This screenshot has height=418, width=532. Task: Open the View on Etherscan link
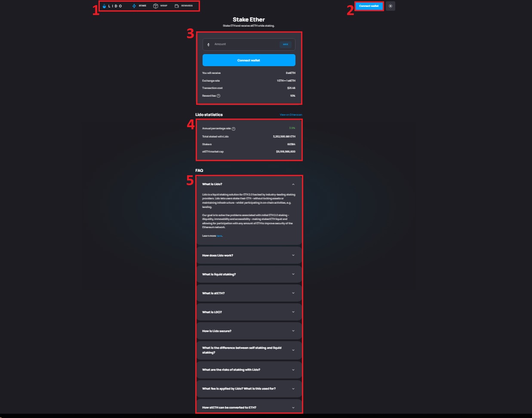click(291, 115)
